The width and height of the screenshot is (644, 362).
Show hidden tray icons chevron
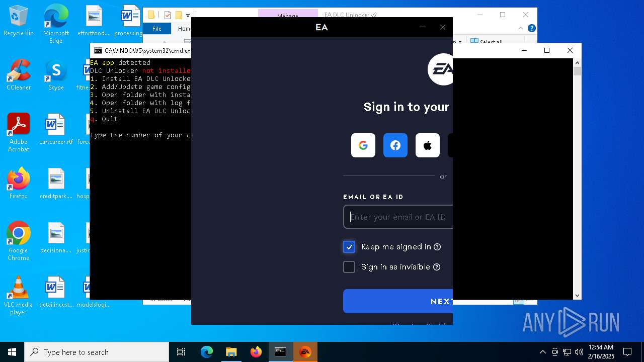[x=542, y=352]
